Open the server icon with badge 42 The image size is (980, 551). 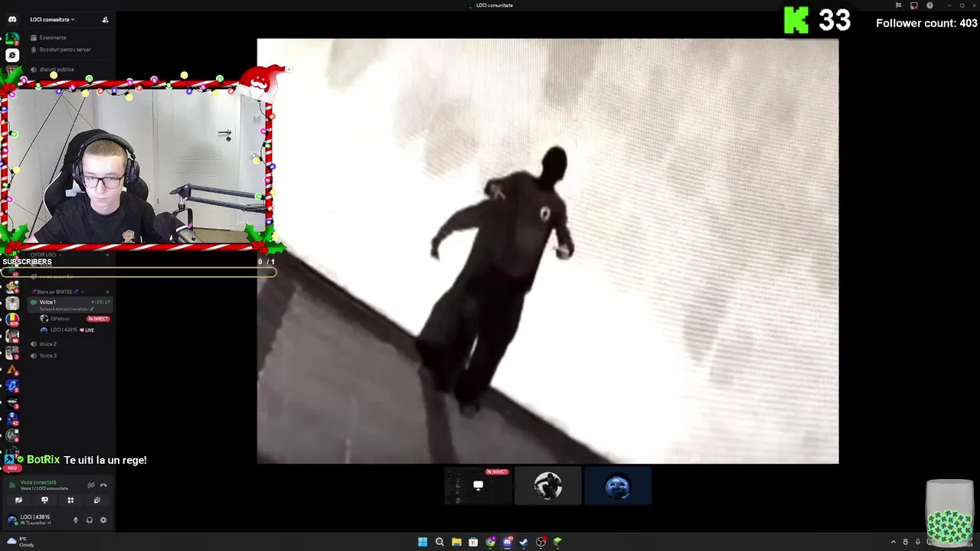pyautogui.click(x=11, y=419)
